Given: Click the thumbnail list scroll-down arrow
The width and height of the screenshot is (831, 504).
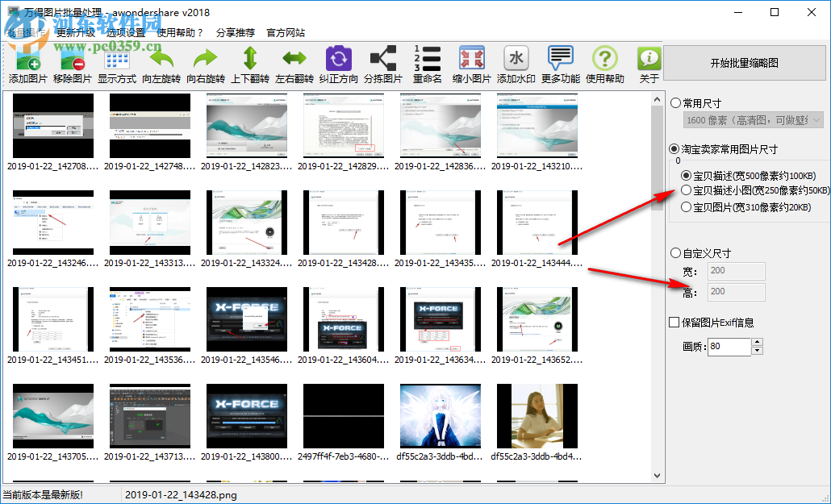Looking at the screenshot, I should click(658, 476).
